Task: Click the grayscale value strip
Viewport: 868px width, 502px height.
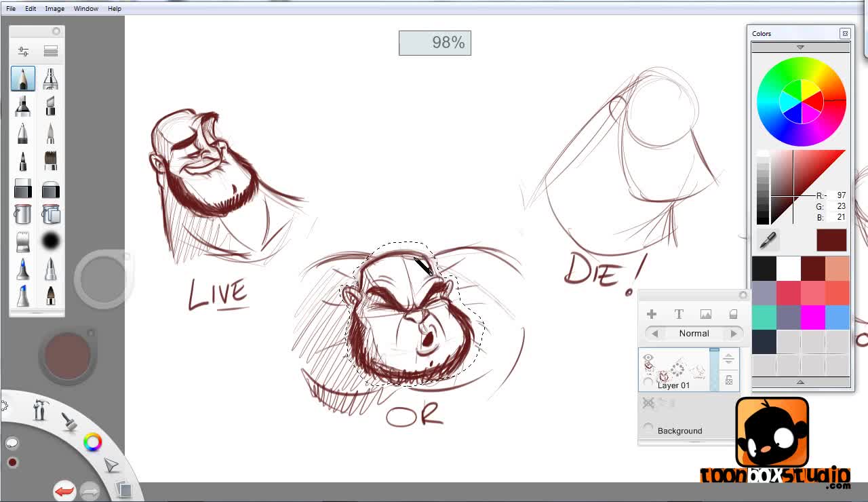Action: point(763,189)
